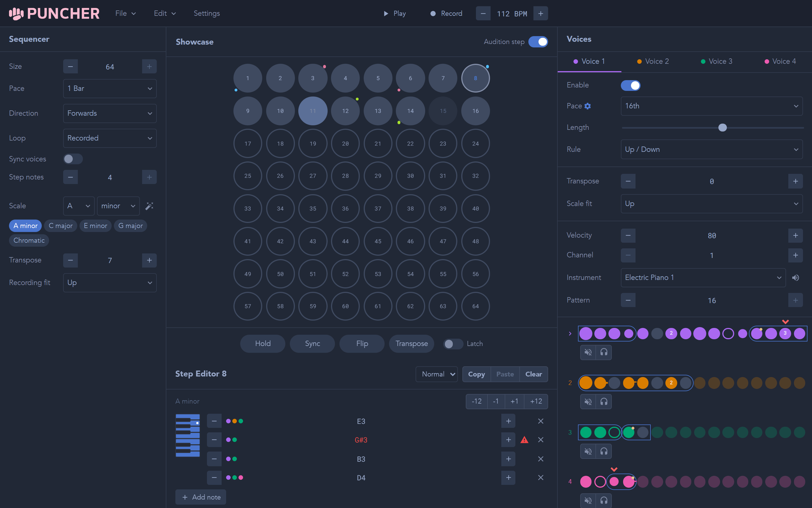Image resolution: width=812 pixels, height=508 pixels.
Task: Click the G#3 warning triangle icon
Action: (524, 440)
